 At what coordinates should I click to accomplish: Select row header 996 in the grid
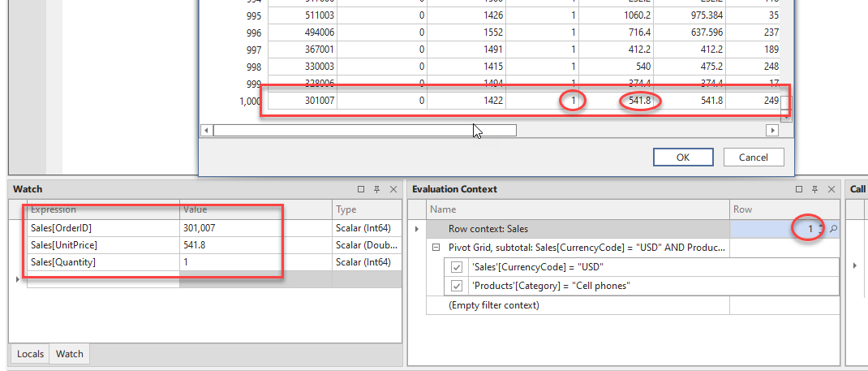click(x=254, y=32)
